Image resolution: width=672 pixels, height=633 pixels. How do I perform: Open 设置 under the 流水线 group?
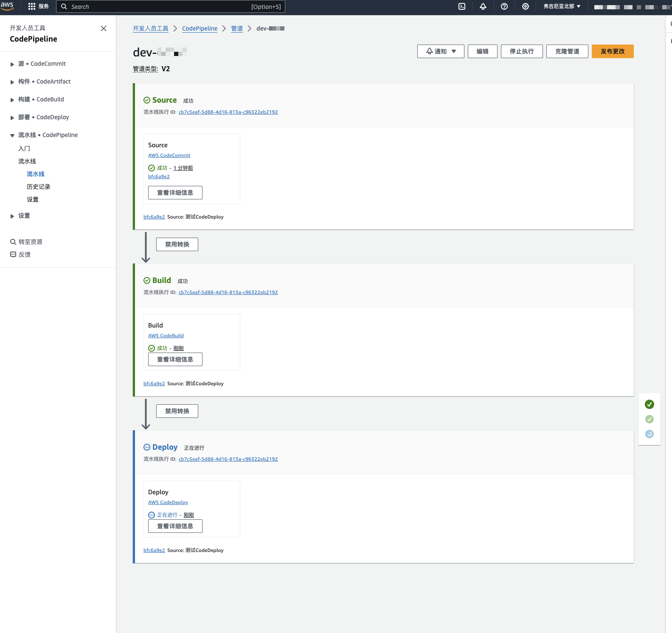click(33, 199)
